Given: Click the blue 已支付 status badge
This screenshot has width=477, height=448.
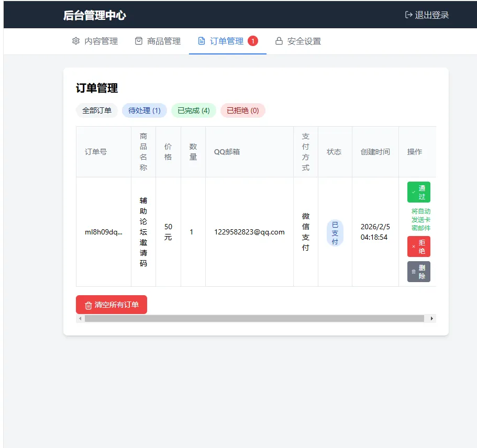Looking at the screenshot, I should coord(334,232).
